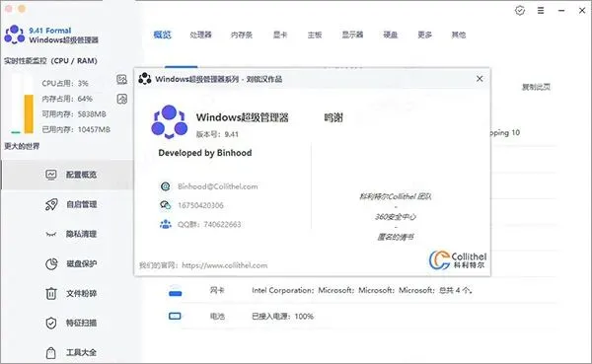Click the 更大的世界 link in the sidebar
The height and width of the screenshot is (364, 592).
click(22, 146)
